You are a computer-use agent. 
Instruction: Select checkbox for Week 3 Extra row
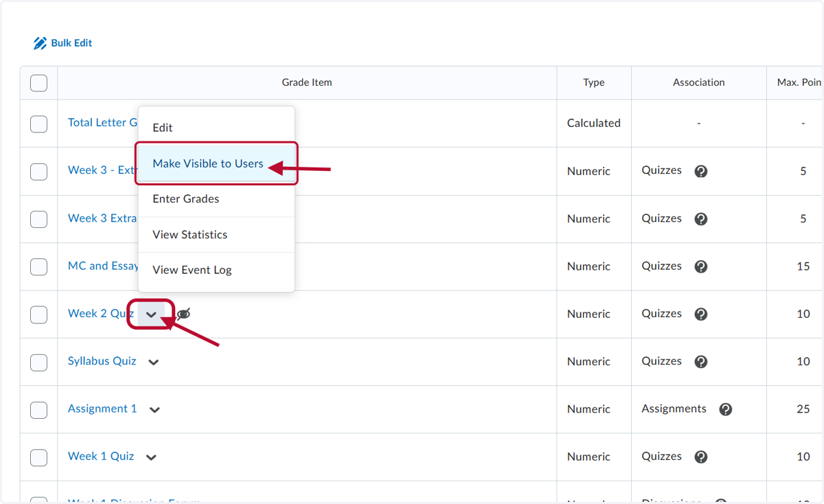(39, 219)
